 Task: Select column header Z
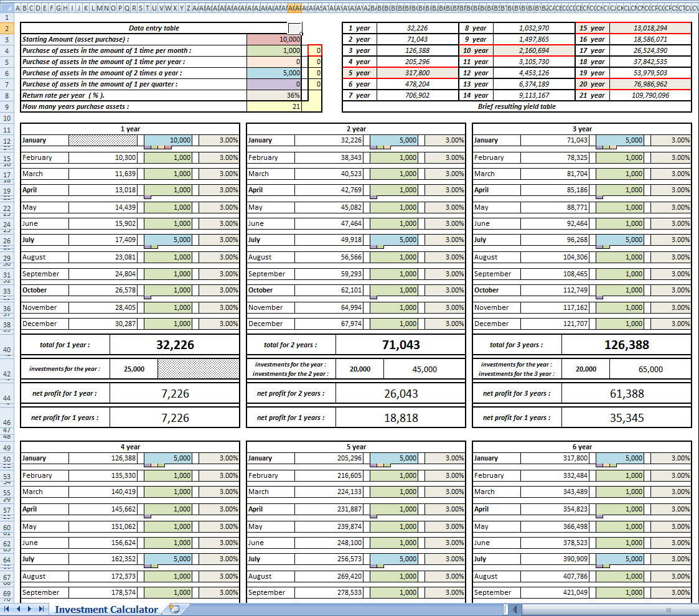(189, 8)
